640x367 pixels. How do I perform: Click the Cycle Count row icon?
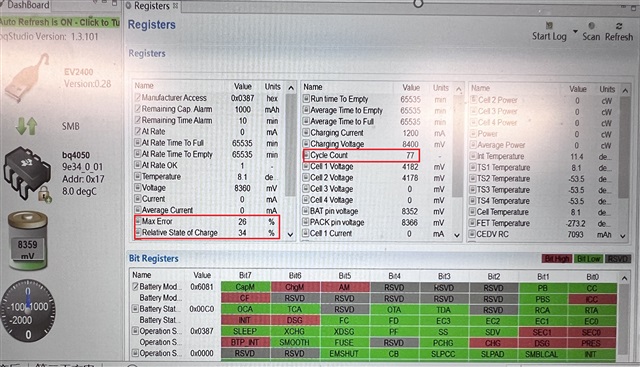pyautogui.click(x=306, y=155)
